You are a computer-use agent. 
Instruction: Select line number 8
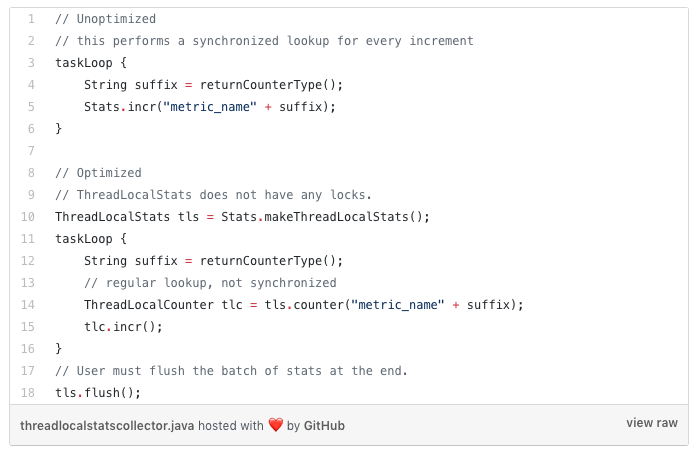click(31, 173)
